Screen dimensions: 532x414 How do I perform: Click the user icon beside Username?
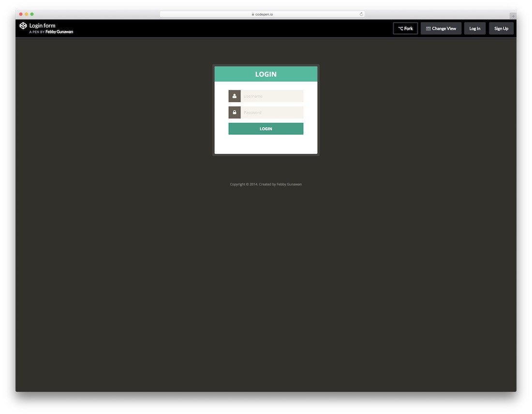(235, 96)
